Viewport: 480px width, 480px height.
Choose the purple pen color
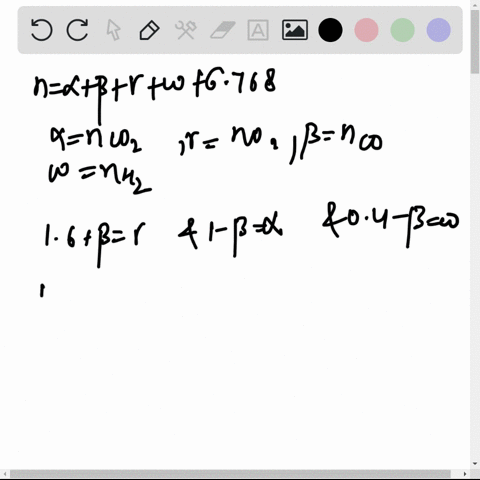tap(439, 30)
